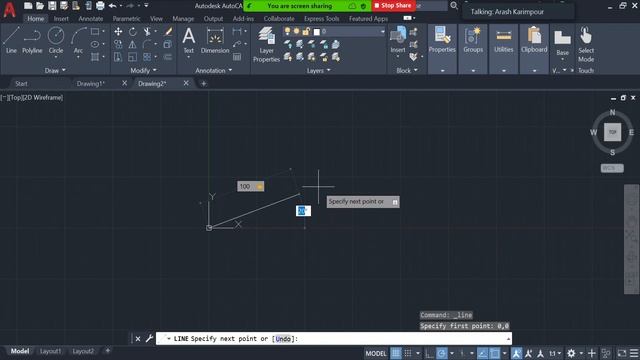Open the Insert ribbon tab

click(61, 19)
